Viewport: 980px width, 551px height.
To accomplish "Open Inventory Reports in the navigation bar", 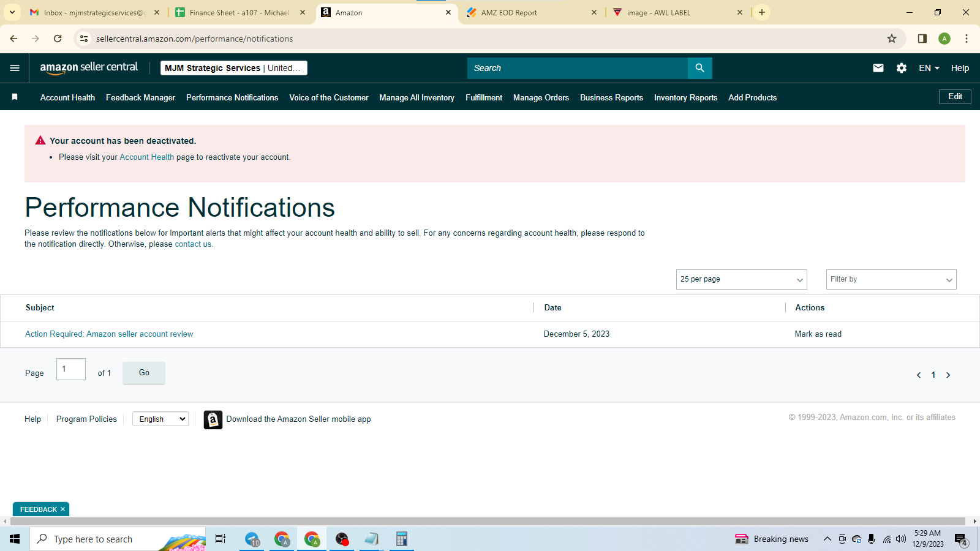I will pyautogui.click(x=685, y=97).
